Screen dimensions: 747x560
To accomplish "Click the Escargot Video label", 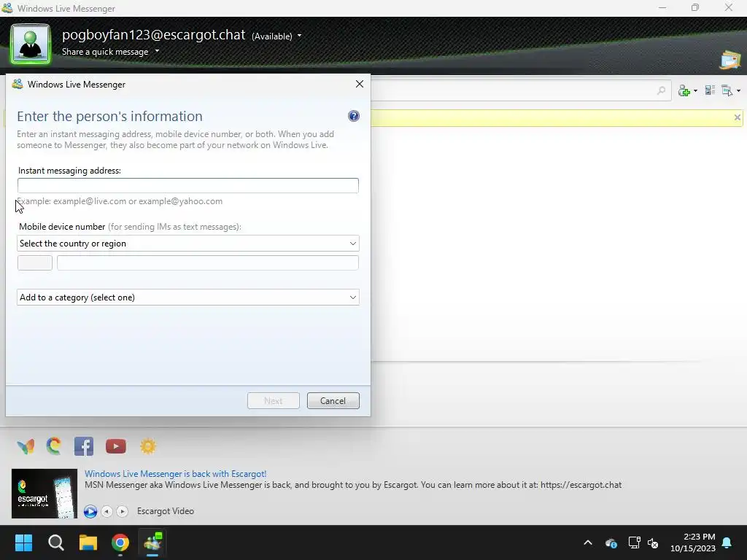I will click(166, 511).
